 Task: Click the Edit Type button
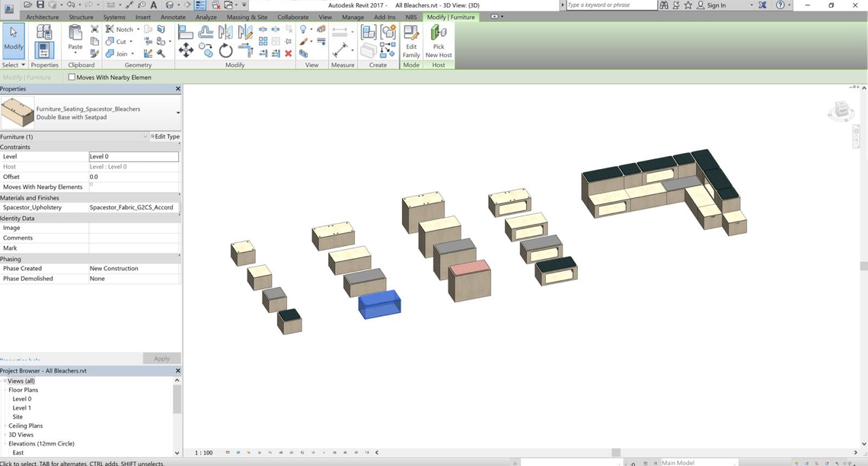coord(166,137)
